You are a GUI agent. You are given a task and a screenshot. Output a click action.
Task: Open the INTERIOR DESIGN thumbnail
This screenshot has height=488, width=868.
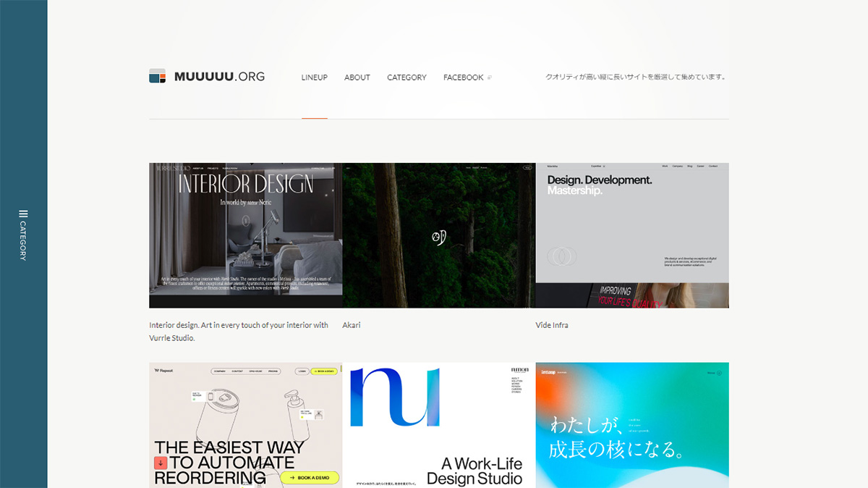point(245,233)
